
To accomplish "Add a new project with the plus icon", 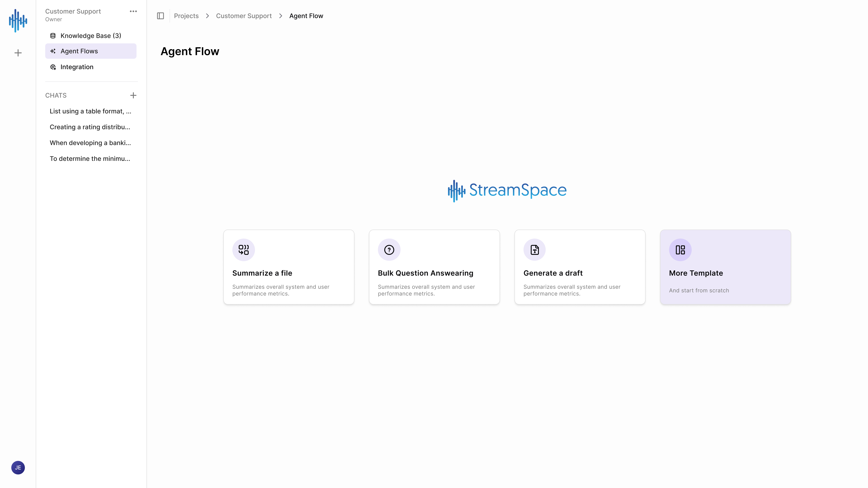I will point(18,53).
